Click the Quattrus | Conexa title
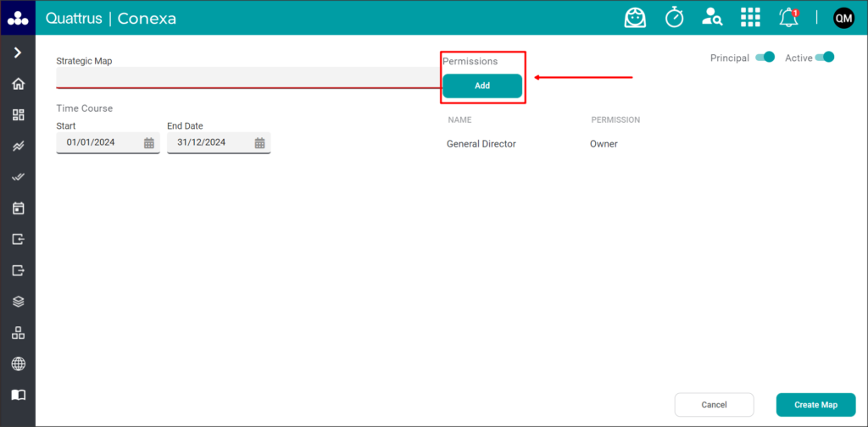 [111, 19]
